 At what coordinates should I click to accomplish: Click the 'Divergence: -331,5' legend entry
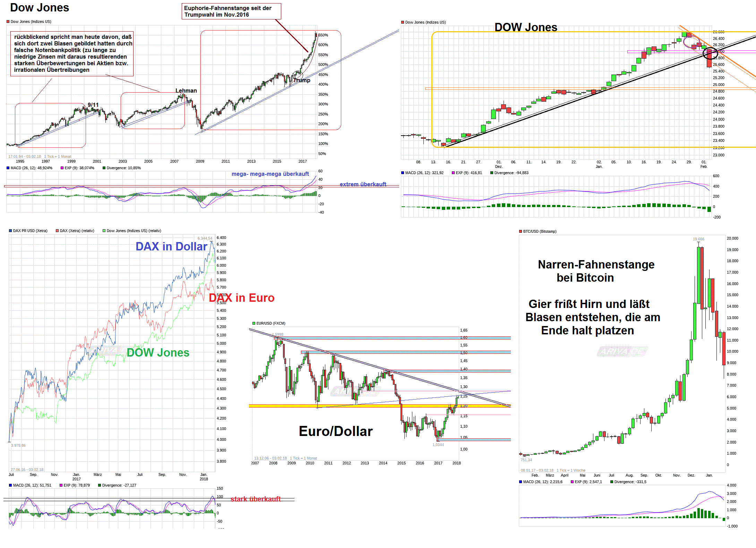coord(630,482)
